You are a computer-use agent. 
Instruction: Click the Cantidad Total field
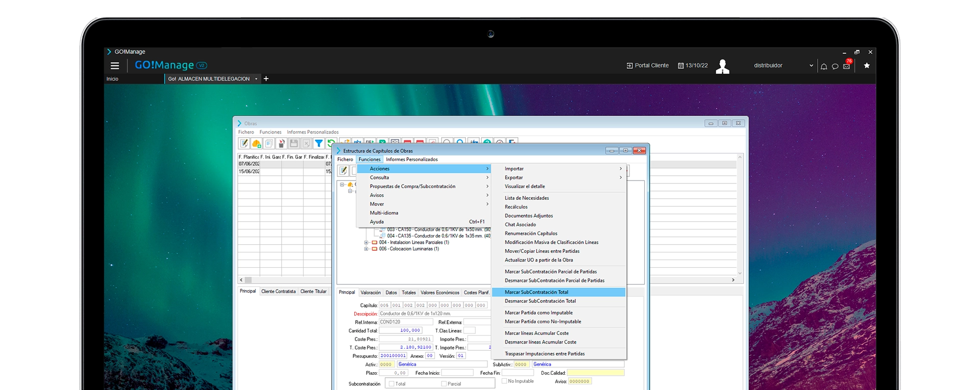click(400, 331)
